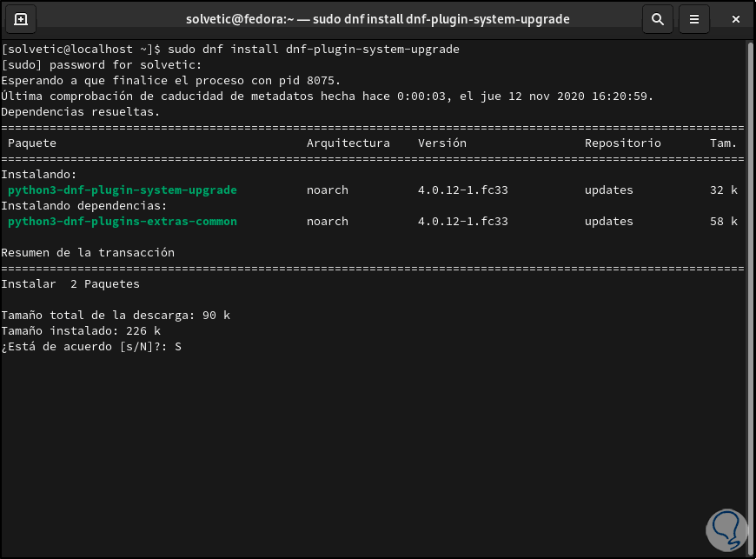The height and width of the screenshot is (559, 756).
Task: Click the Tamaño instalado: 226 k line
Action: coord(81,331)
